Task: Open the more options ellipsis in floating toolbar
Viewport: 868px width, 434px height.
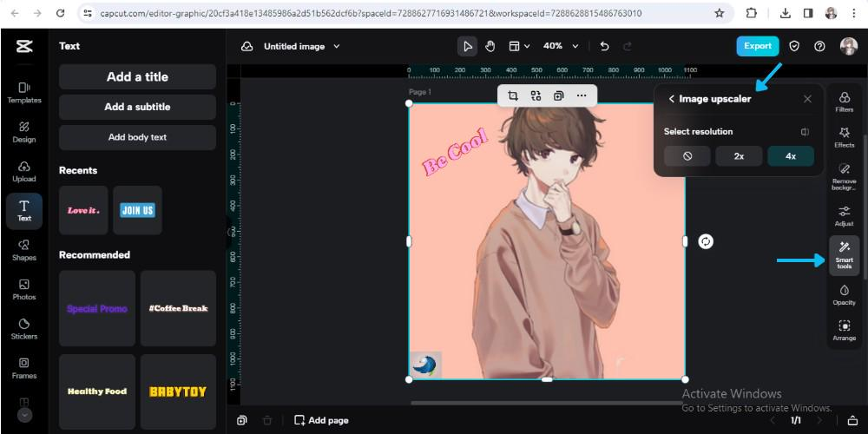Action: pos(582,95)
